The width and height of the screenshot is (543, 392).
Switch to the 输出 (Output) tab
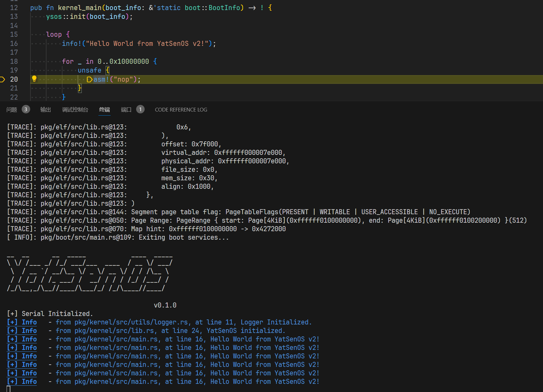click(46, 110)
